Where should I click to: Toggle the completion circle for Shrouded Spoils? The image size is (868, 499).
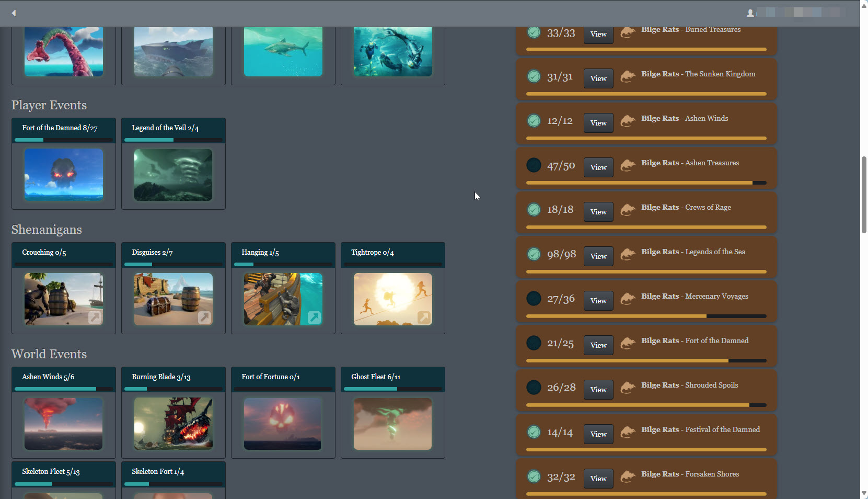pos(534,388)
